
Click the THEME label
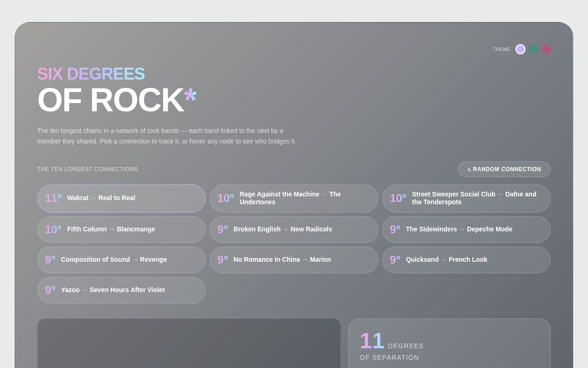click(x=502, y=50)
